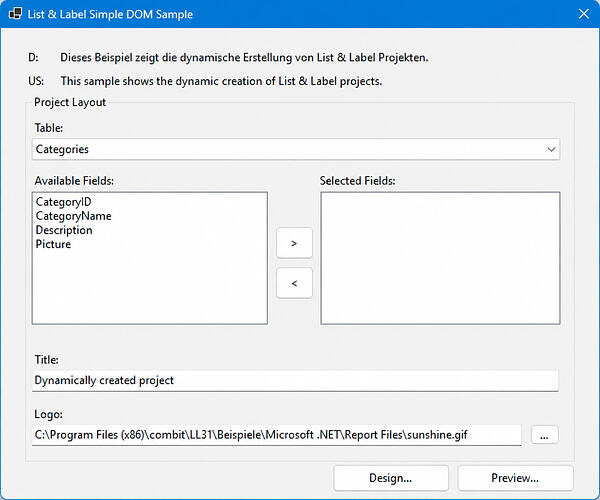
Task: Show the report with Preview... button
Action: coord(515,478)
